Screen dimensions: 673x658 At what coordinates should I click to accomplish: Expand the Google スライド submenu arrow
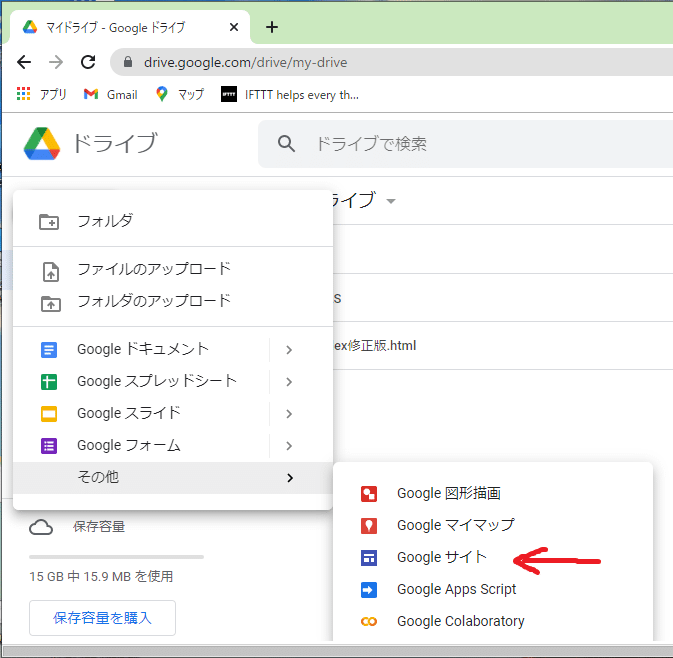point(289,414)
